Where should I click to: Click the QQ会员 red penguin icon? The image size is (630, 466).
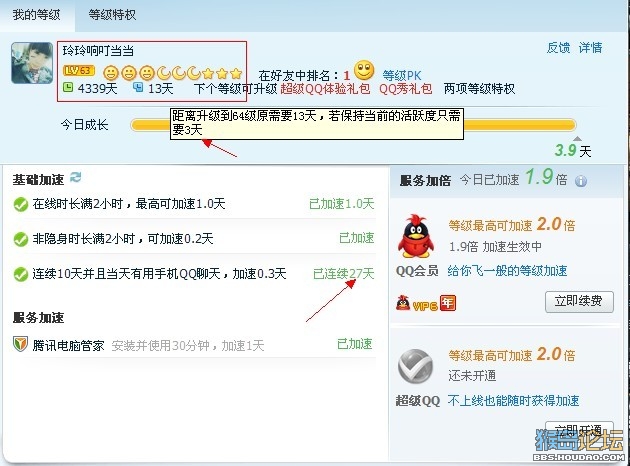click(x=416, y=236)
